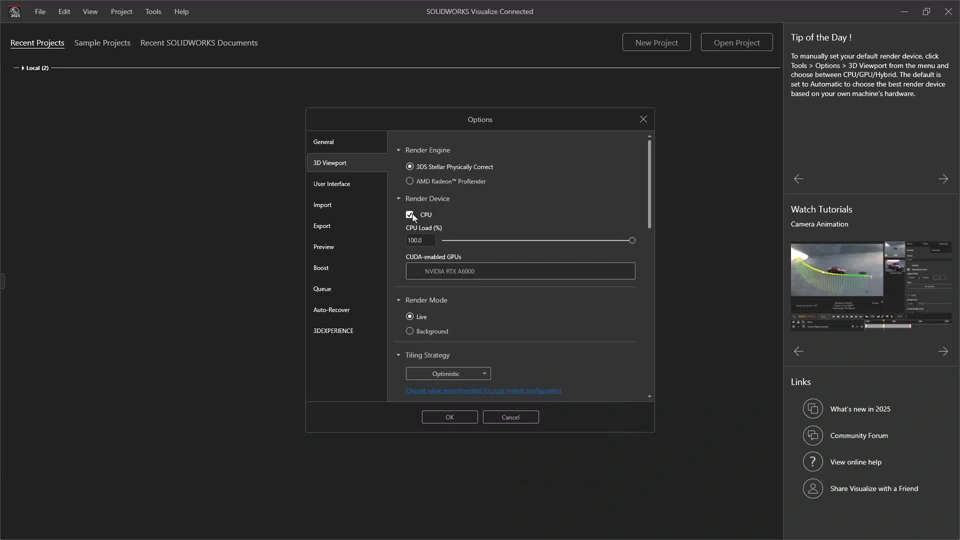This screenshot has width=960, height=540.
Task: Expand the Local (2) projects group
Action: pyautogui.click(x=23, y=68)
